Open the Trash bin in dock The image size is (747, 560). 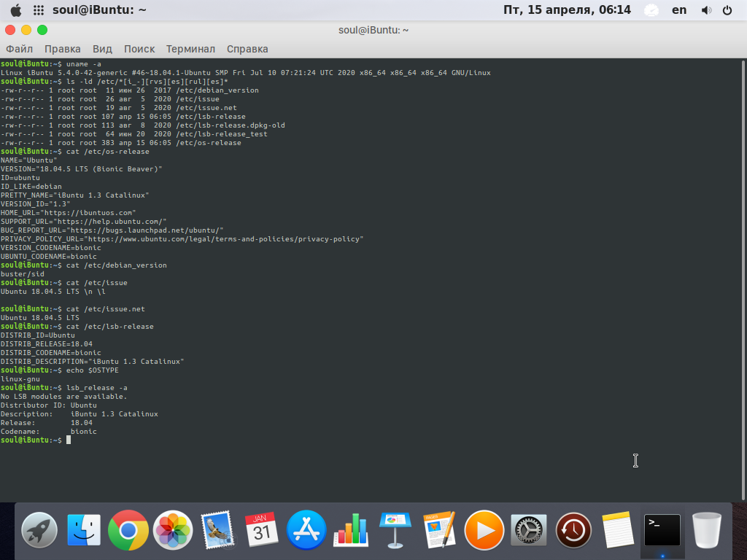707,530
